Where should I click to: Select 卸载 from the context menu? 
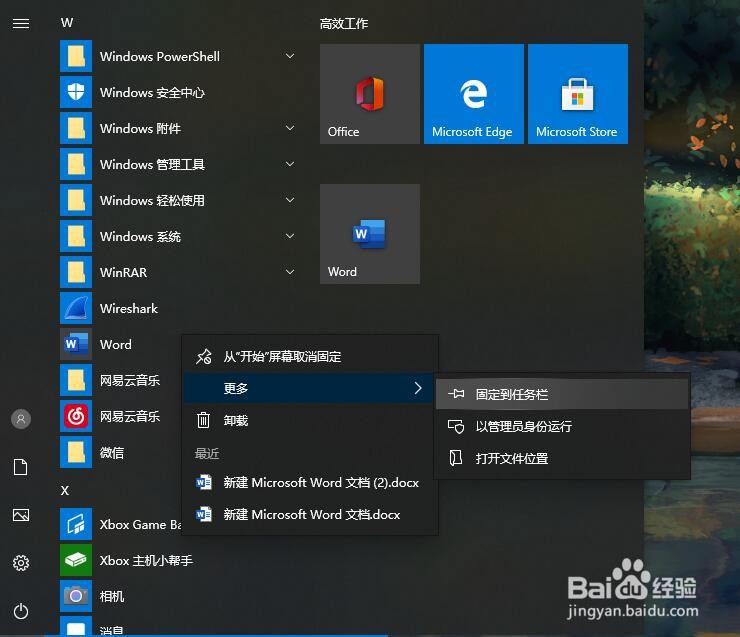[x=310, y=420]
